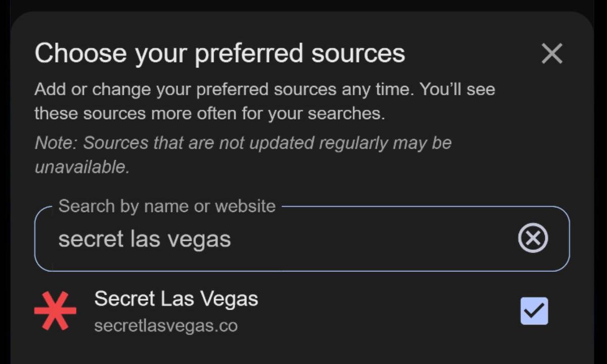607x364 pixels.
Task: Clear the search field text
Action: pyautogui.click(x=533, y=238)
